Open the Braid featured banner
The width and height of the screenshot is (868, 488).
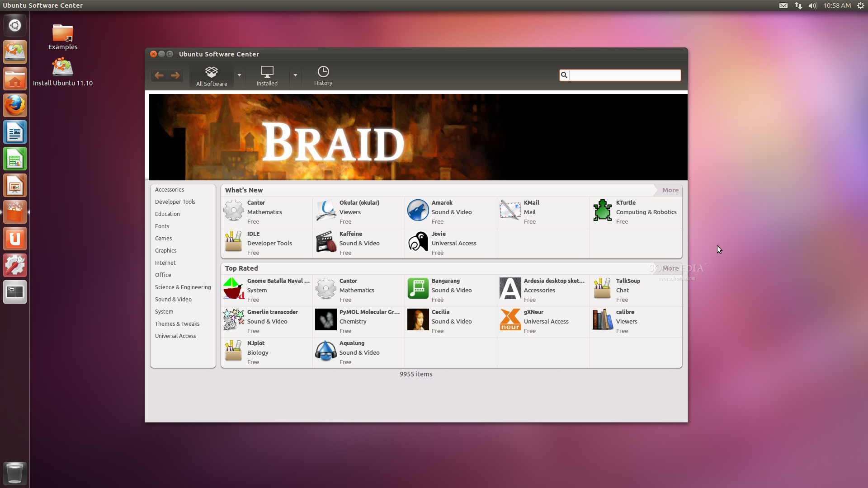click(418, 137)
